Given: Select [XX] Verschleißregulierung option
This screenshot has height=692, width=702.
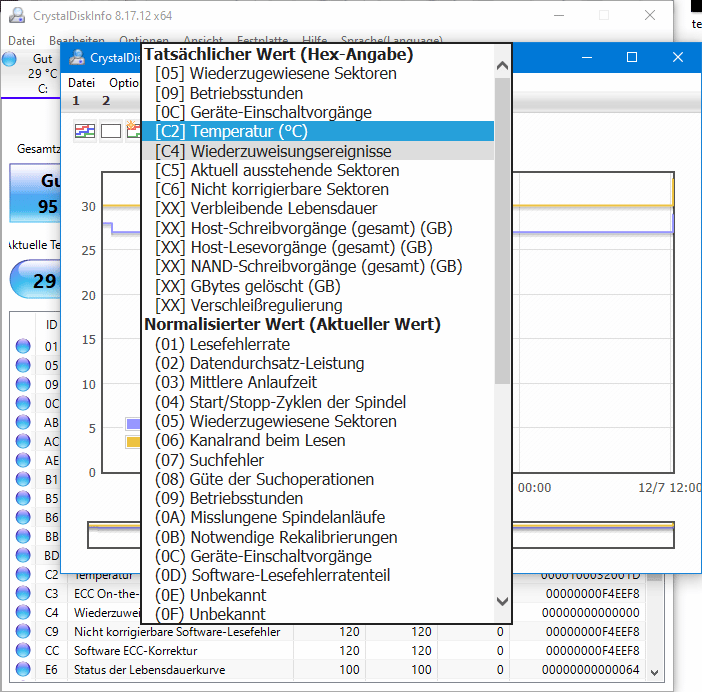Looking at the screenshot, I should pyautogui.click(x=318, y=305).
